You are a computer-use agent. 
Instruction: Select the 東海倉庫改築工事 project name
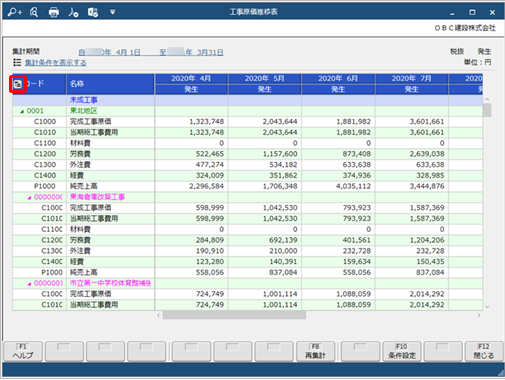click(97, 197)
